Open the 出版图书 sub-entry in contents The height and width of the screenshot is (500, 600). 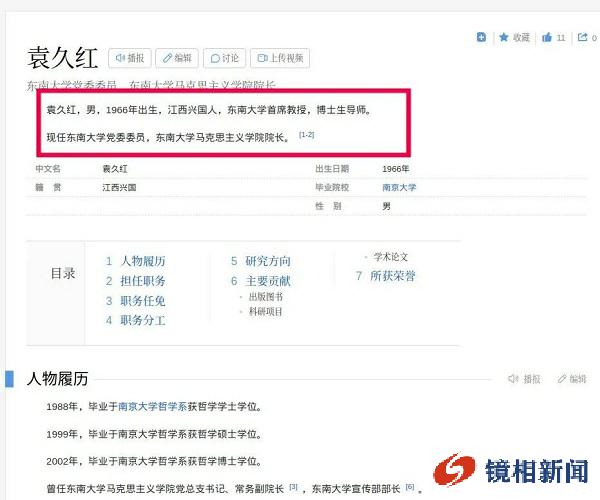point(266,297)
